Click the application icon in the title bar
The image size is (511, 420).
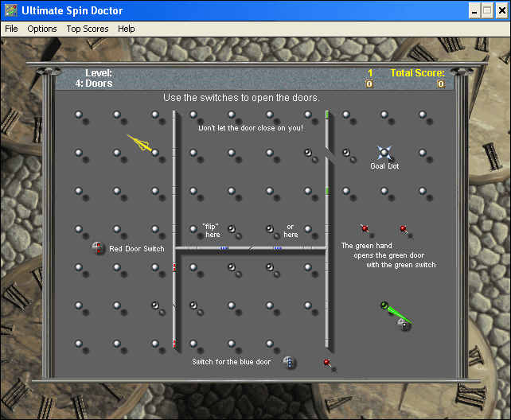pos(11,10)
